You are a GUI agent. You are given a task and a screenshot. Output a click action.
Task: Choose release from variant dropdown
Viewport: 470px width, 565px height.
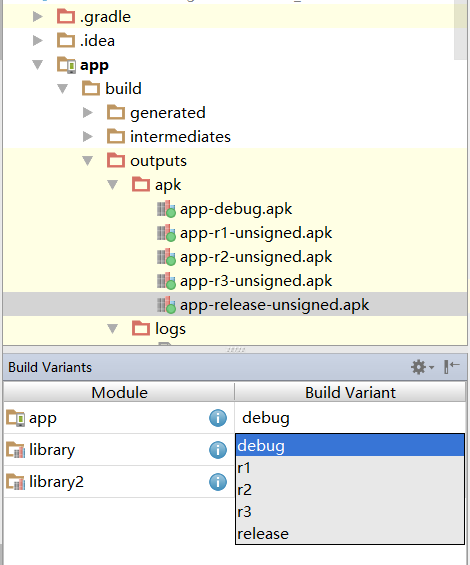(x=350, y=534)
